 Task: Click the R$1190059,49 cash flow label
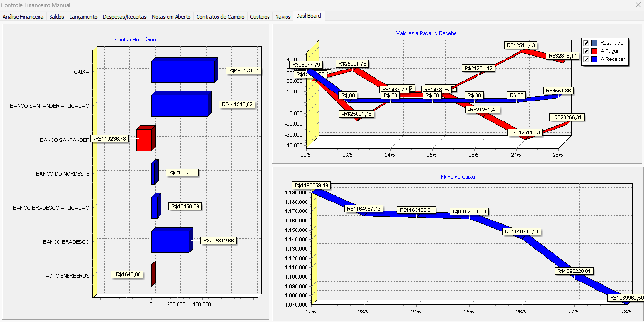click(311, 185)
